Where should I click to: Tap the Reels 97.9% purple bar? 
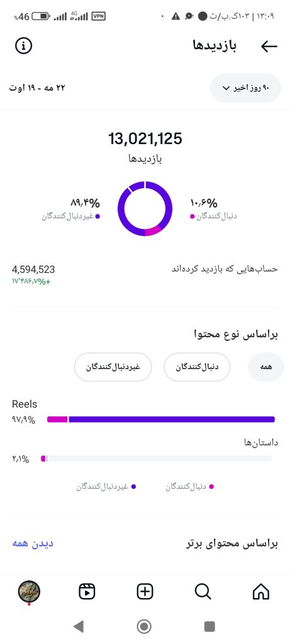160,419
